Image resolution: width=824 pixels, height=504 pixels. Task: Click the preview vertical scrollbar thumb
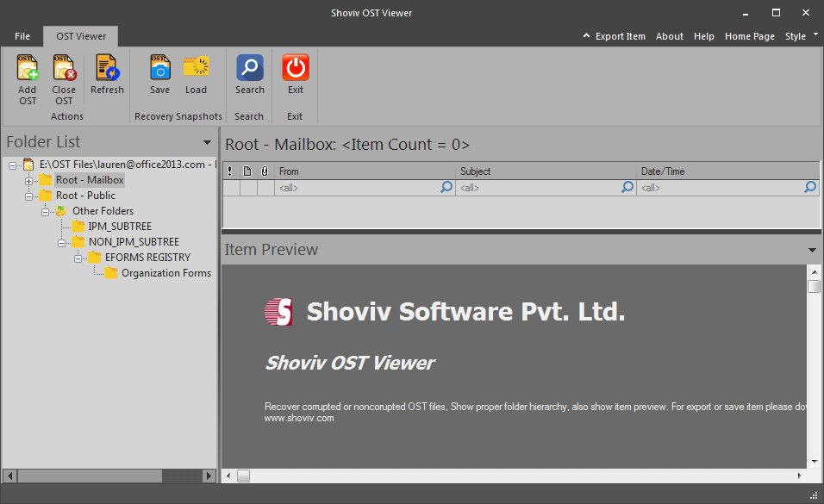(814, 286)
